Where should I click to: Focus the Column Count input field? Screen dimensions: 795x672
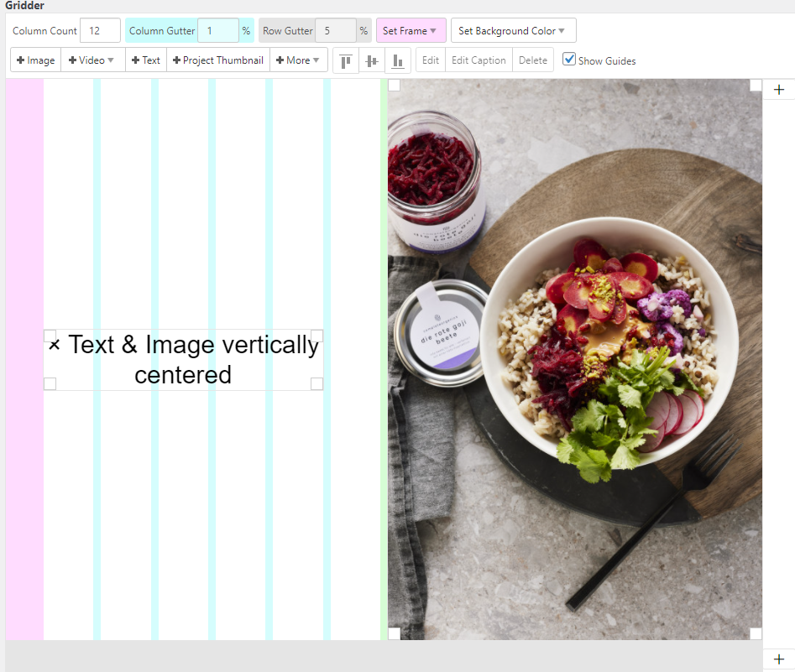coord(100,31)
